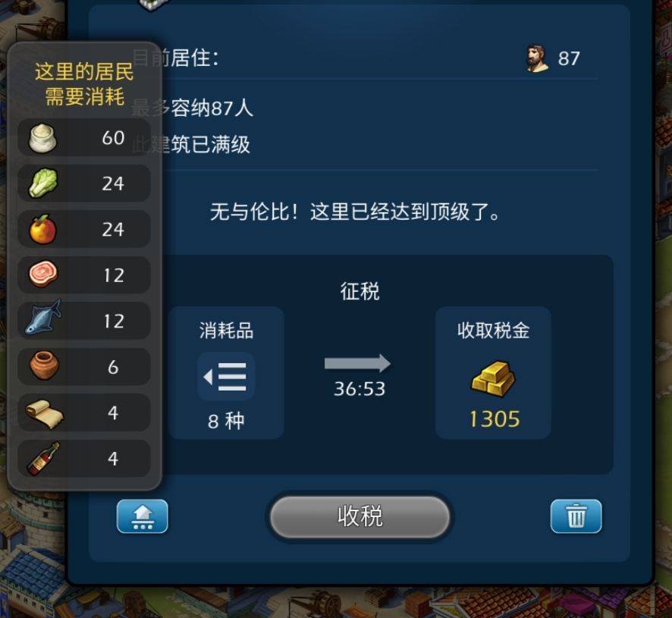Click the 收取税金 panel heading

[493, 331]
